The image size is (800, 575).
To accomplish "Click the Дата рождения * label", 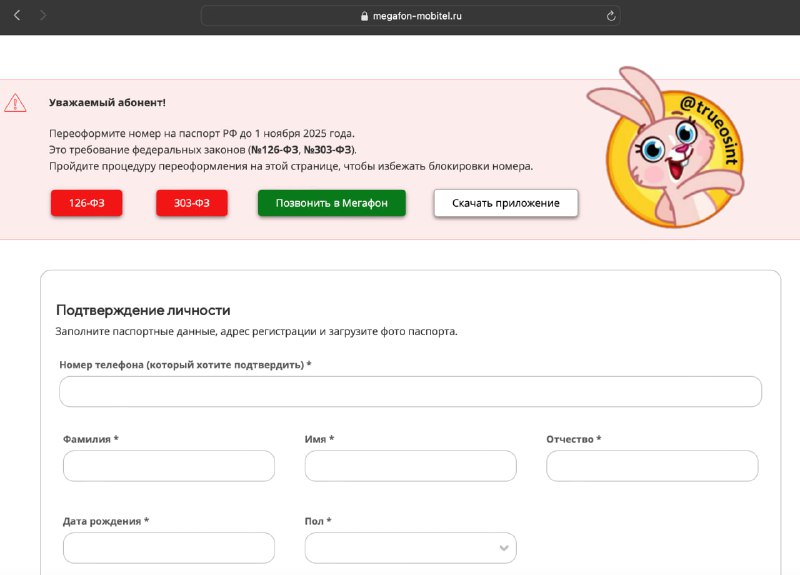I will tap(106, 521).
